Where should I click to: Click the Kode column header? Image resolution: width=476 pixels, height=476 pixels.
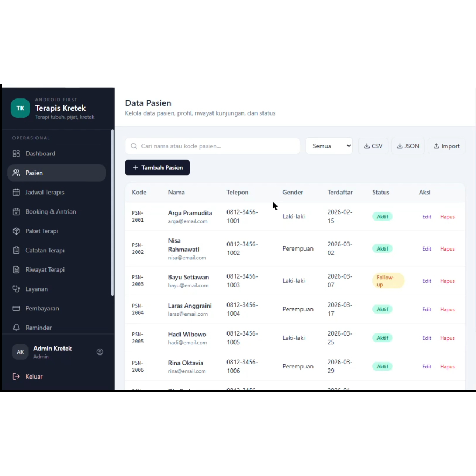click(139, 192)
